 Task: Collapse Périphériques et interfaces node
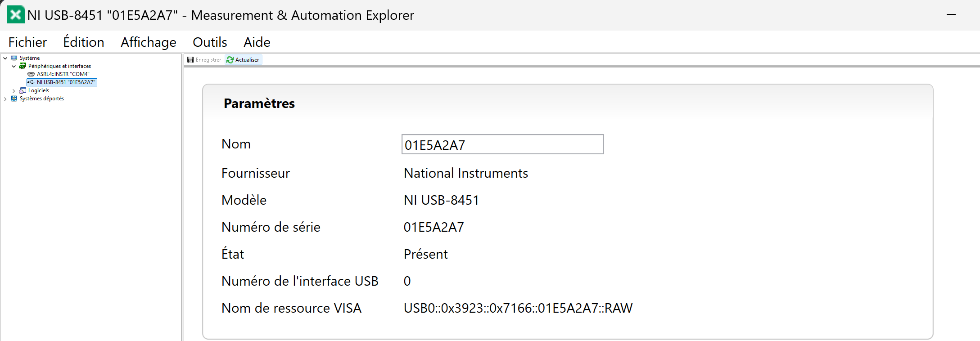[14, 66]
